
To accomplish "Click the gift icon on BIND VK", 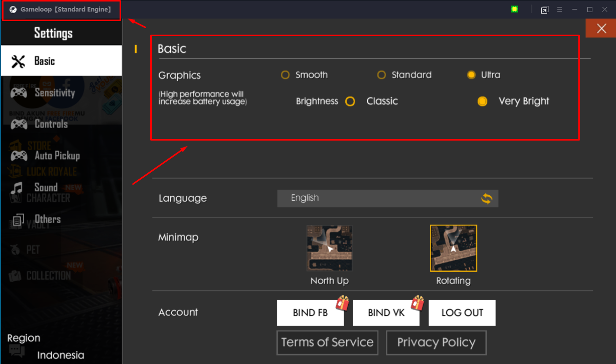I will (x=418, y=303).
